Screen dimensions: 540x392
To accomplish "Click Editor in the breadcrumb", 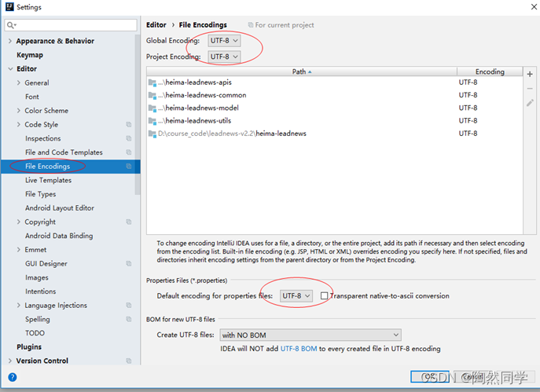I will [156, 25].
